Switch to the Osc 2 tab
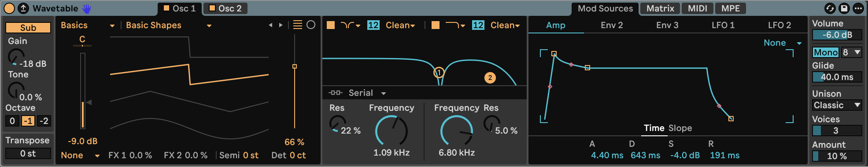Screen dimensions: 868x167 click(x=225, y=8)
